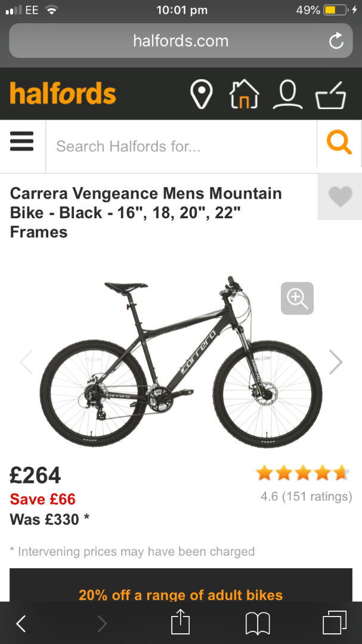Viewport: 362px width, 644px height.
Task: Reload the page in the address bar
Action: [x=336, y=41]
